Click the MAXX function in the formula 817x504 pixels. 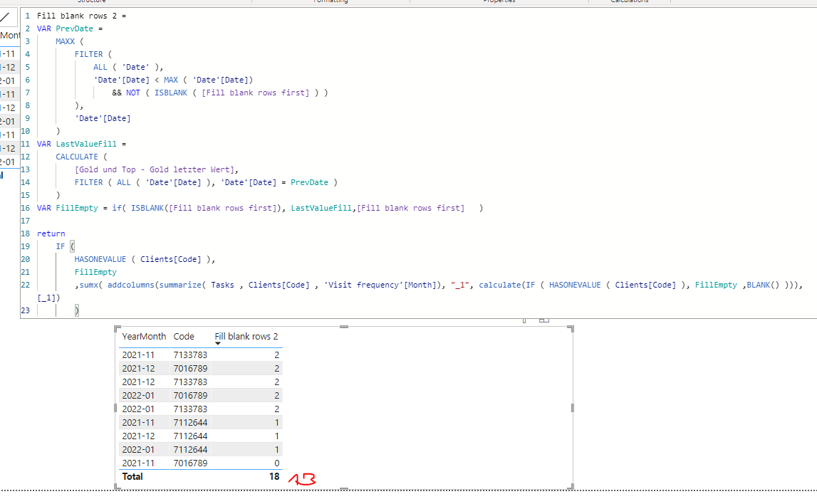65,41
